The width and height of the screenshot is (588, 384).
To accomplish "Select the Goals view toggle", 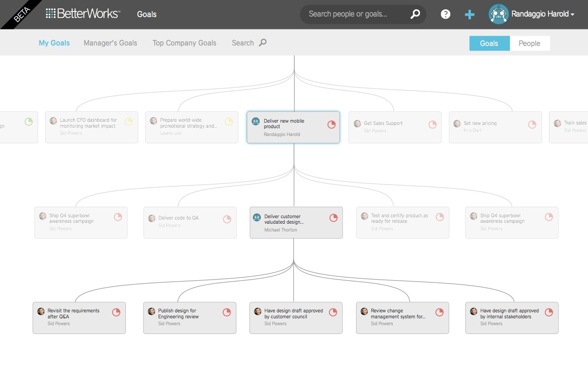I will [x=489, y=43].
